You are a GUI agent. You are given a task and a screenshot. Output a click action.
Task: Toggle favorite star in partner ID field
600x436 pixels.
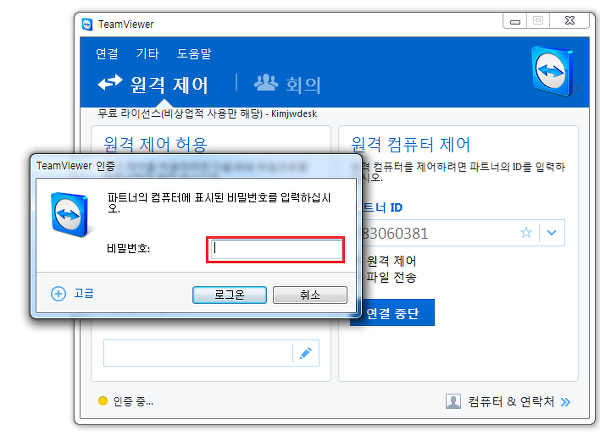[526, 232]
